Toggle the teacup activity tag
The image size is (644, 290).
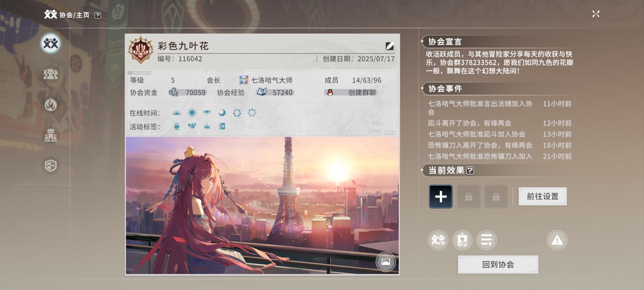(177, 126)
